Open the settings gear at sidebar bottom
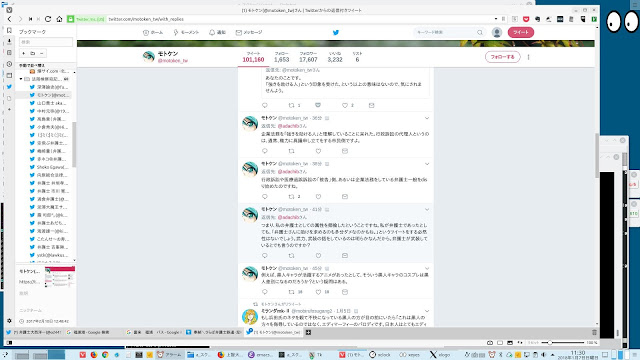 click(9, 321)
